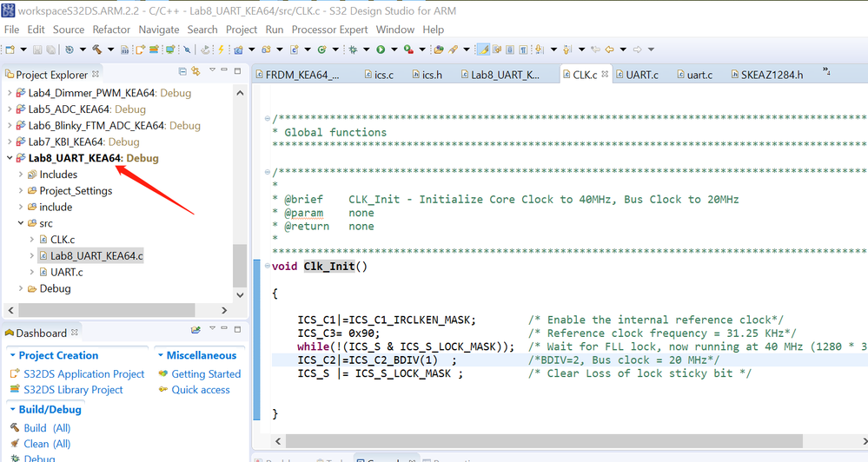Click the New Class green C icon
Viewport: 868px width, 462px height.
click(x=321, y=49)
